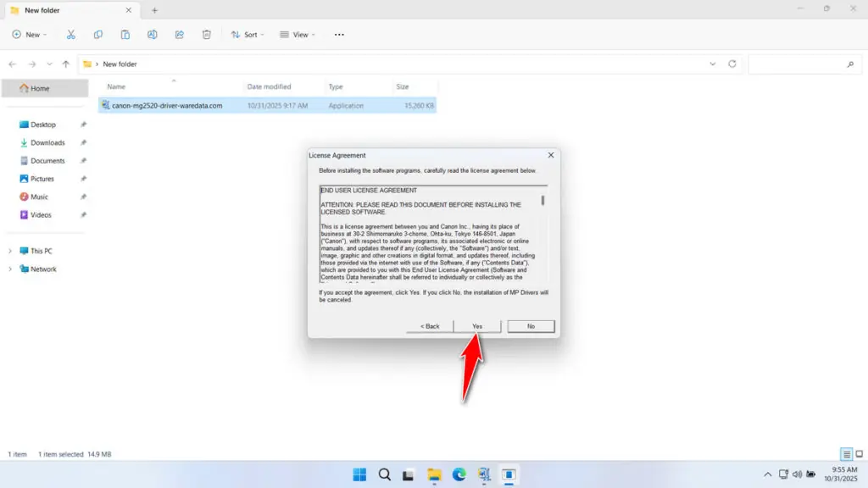Open the View dropdown
The image size is (868, 488).
[298, 34]
